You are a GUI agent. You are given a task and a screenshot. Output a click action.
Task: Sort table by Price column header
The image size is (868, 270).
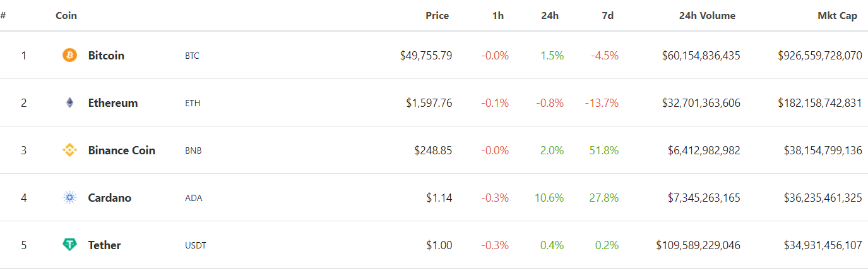[437, 16]
